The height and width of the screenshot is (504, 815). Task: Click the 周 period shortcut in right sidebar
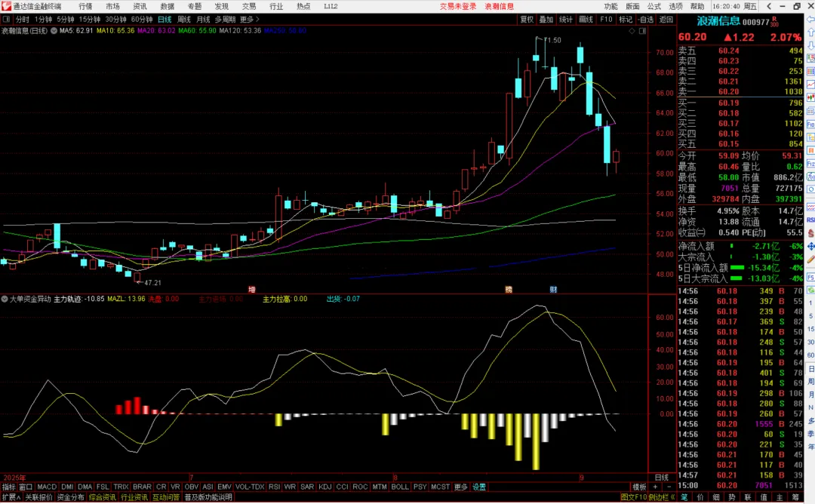810,381
